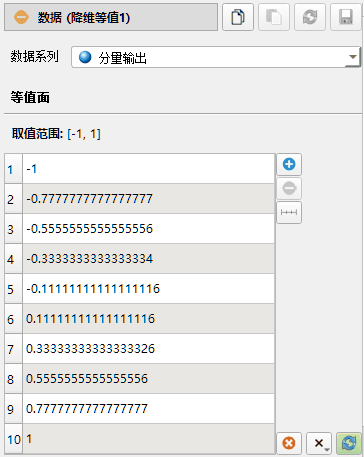The image size is (364, 457).
Task: Click the copy/paste clipboard icon in header
Action: [x=238, y=17]
